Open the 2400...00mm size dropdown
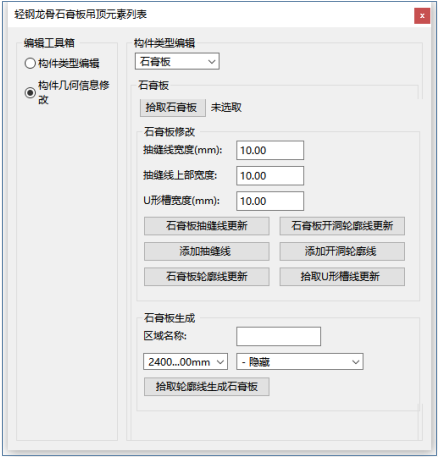438x458 pixels. (x=185, y=362)
